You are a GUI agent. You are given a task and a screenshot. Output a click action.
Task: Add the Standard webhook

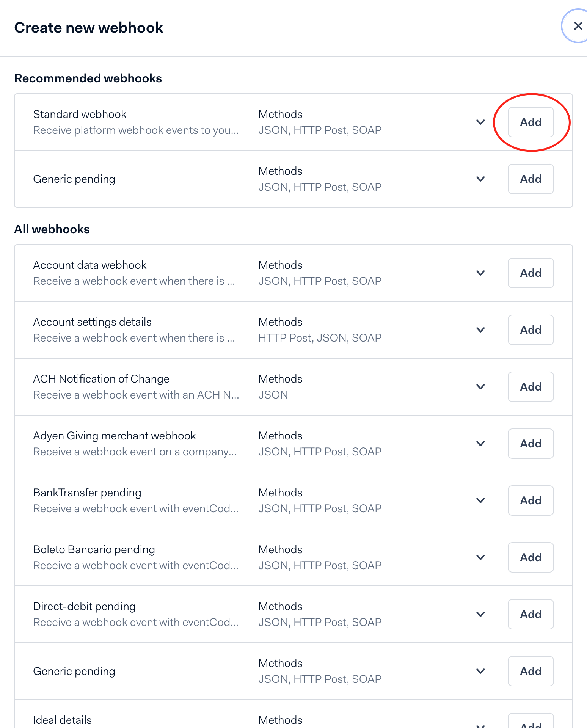(530, 122)
